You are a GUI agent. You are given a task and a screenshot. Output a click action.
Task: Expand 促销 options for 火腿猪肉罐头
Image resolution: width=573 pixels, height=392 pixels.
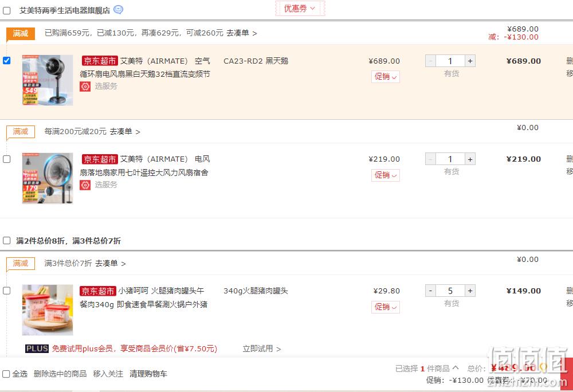pos(386,307)
